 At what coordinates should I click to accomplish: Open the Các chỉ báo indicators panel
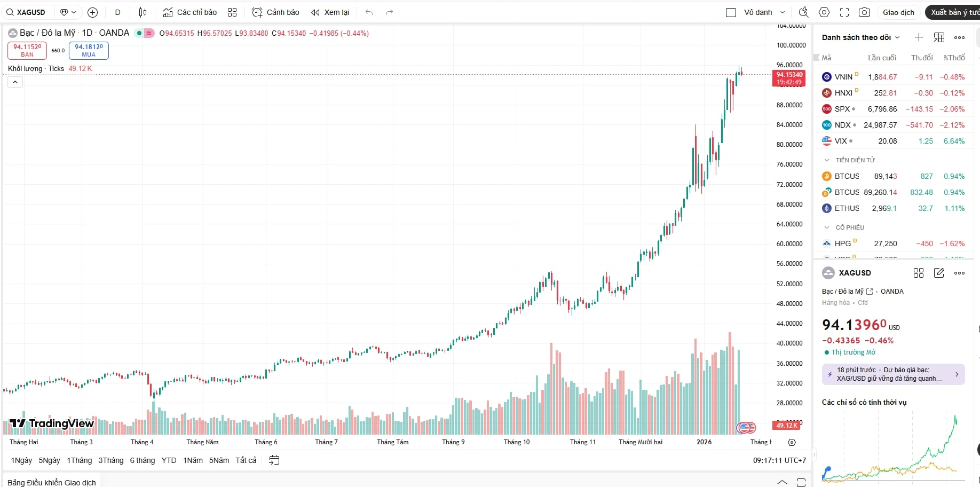[x=189, y=12]
